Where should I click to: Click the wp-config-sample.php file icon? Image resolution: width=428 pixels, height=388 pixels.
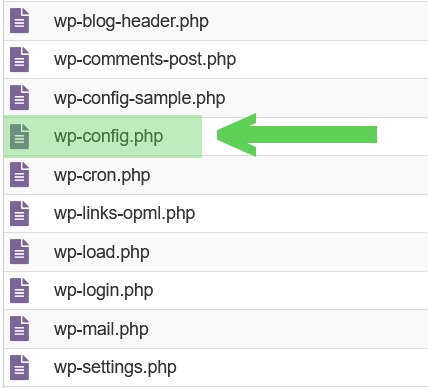coord(20,98)
